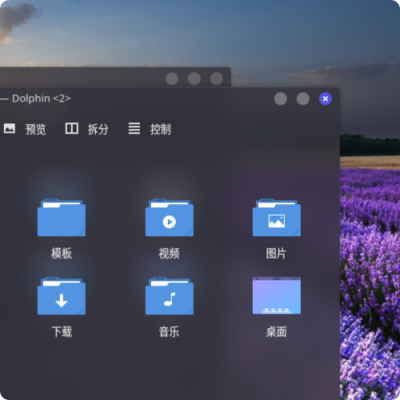This screenshot has width=400, height=400.
Task: Select the 音乐 folder label
Action: point(169,332)
